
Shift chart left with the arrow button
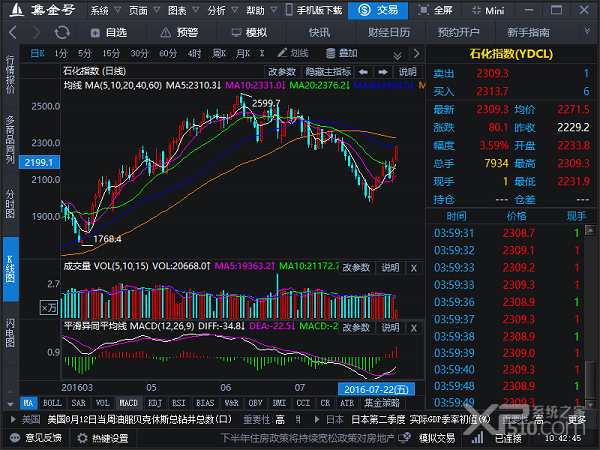coord(364,72)
